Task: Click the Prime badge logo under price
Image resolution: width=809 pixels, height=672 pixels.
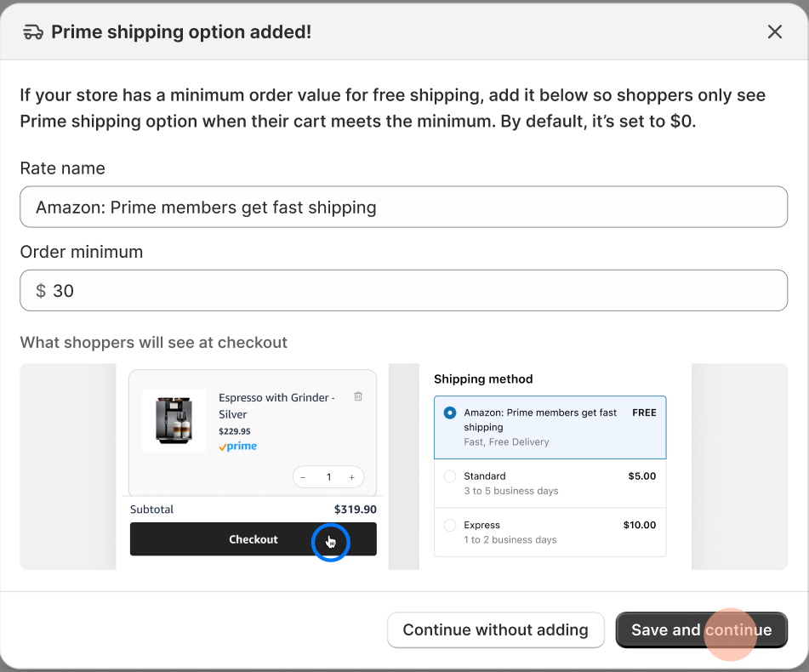Action: tap(238, 447)
